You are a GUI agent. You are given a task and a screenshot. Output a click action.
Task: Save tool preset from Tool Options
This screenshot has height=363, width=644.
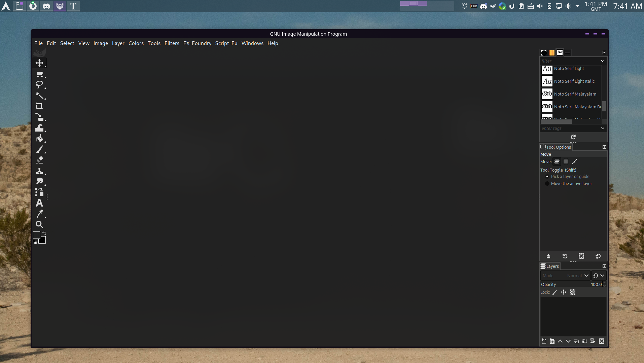pyautogui.click(x=548, y=256)
